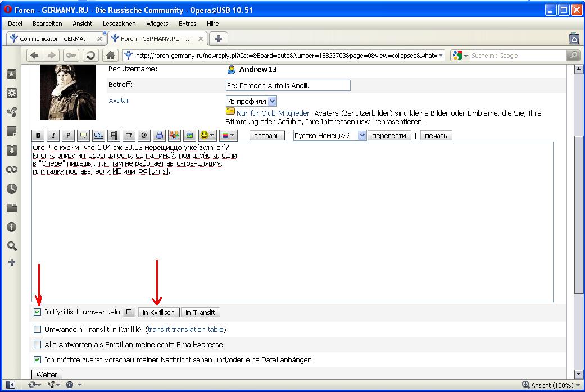
Task: Open the text color picker dropdown
Action: point(229,135)
